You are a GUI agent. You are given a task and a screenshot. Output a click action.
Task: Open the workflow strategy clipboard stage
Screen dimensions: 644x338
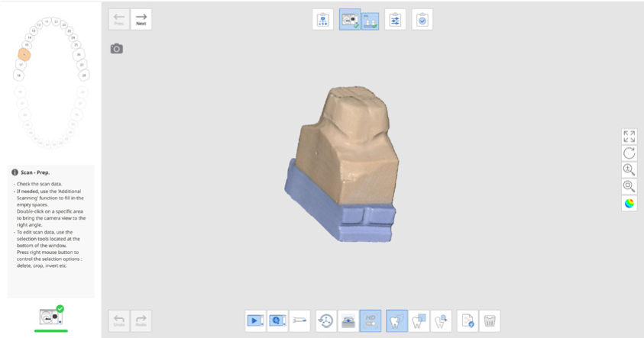323,20
